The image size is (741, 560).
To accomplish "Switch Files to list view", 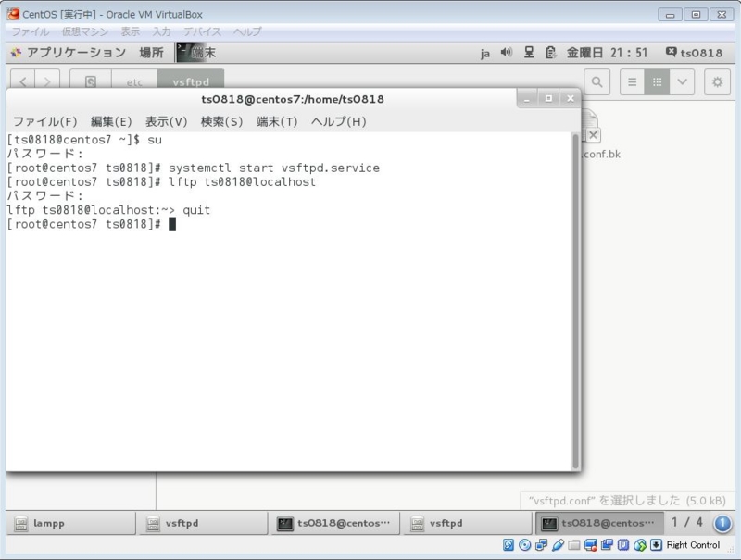I will 633,82.
